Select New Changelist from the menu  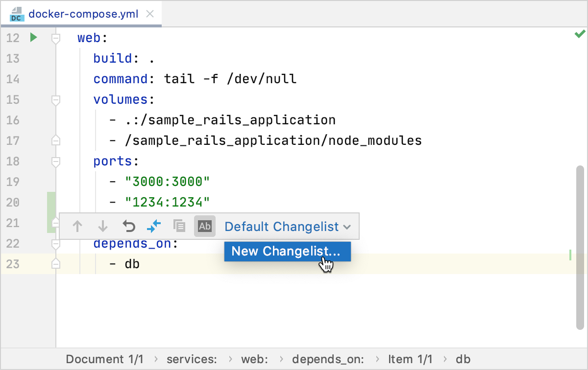[x=287, y=251]
